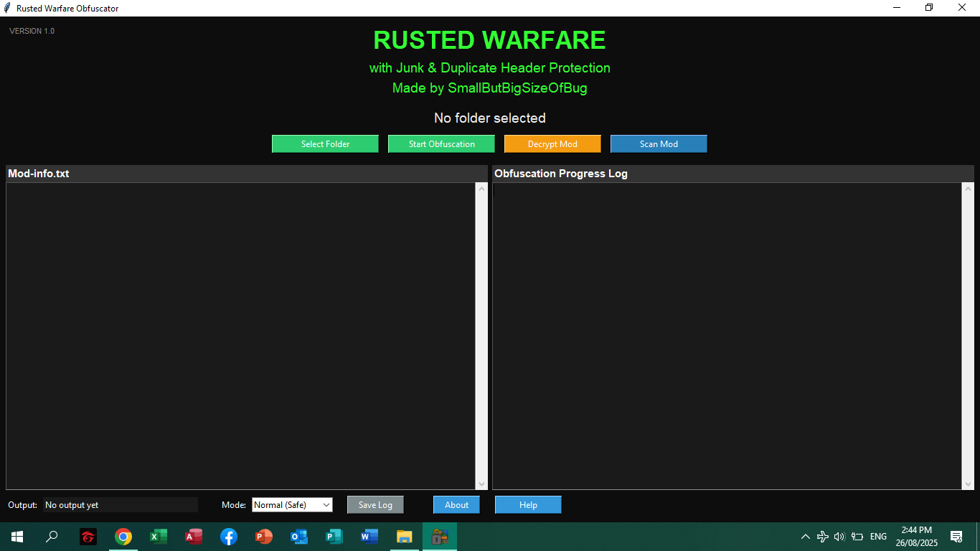The width and height of the screenshot is (980, 551).
Task: Open Word from the taskbar
Action: (369, 536)
